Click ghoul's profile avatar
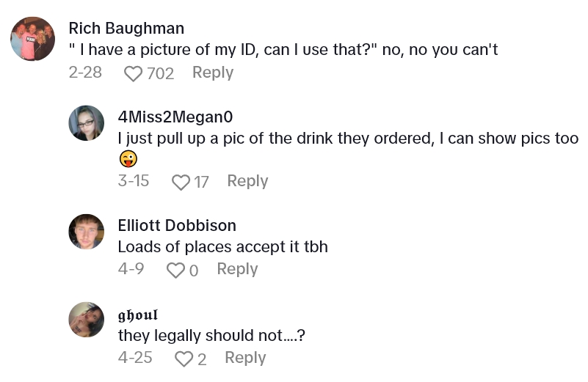This screenshot has width=588, height=382. tap(87, 320)
